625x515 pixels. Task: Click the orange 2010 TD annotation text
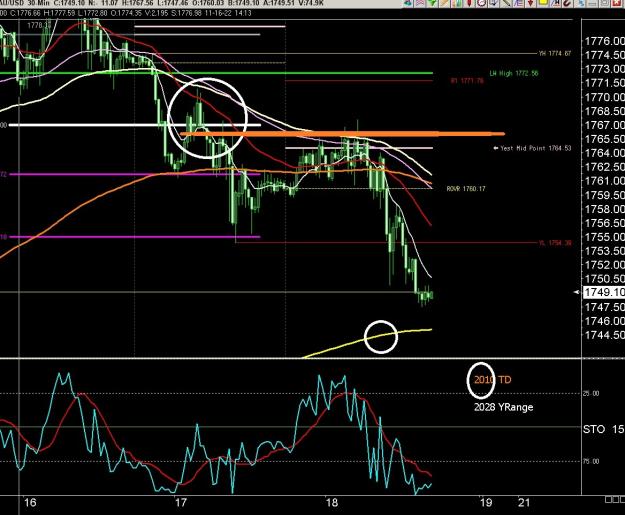point(493,380)
